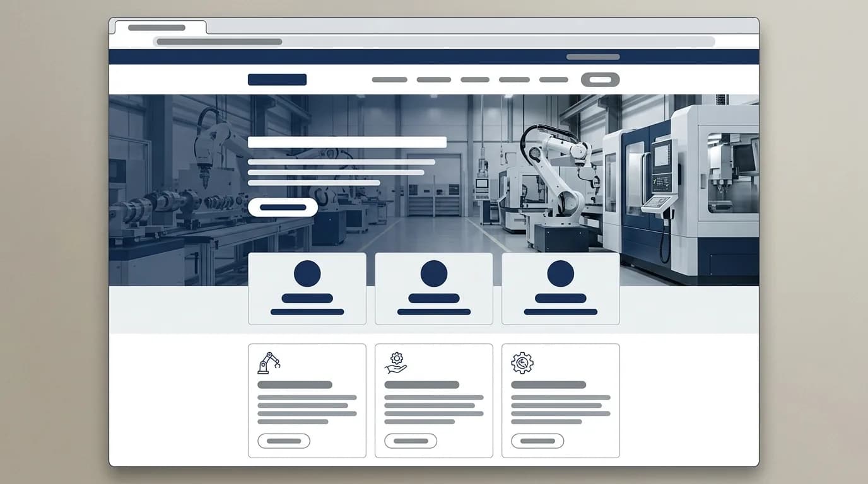Open the first navigation menu item

tap(390, 80)
